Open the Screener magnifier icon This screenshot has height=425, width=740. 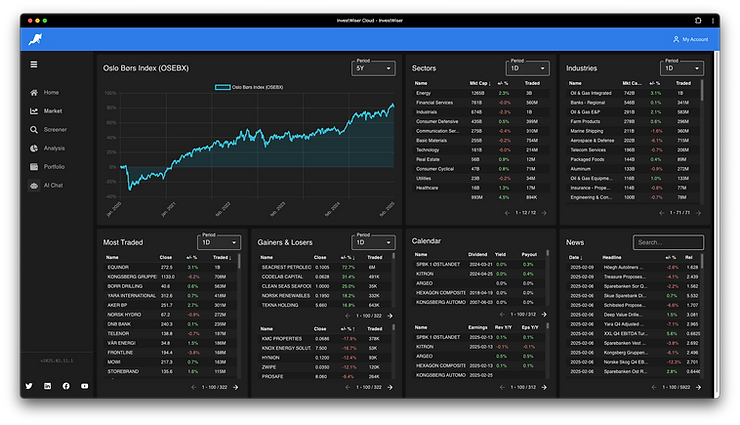point(34,130)
